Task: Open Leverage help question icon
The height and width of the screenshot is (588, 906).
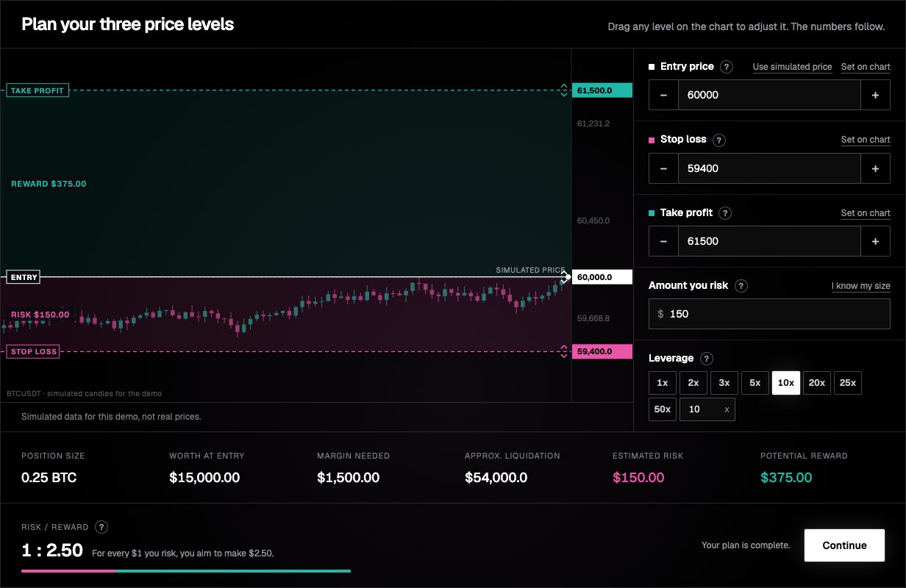Action: (x=707, y=359)
